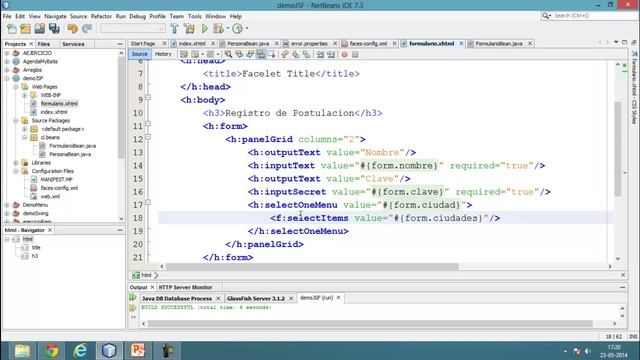Screen dimensions: 640x360
Task: Click the New Project toolbar icon
Action: tap(25, 29)
